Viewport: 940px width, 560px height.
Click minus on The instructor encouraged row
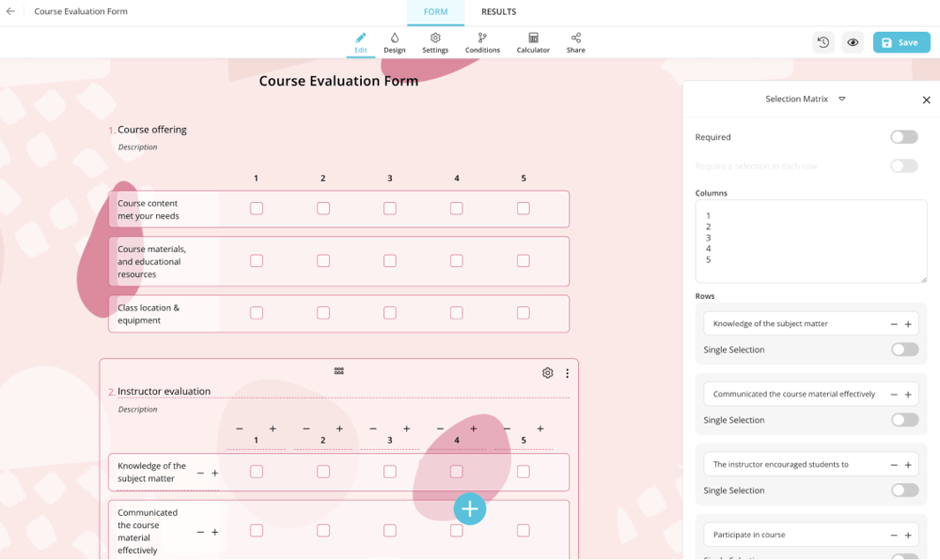(894, 465)
